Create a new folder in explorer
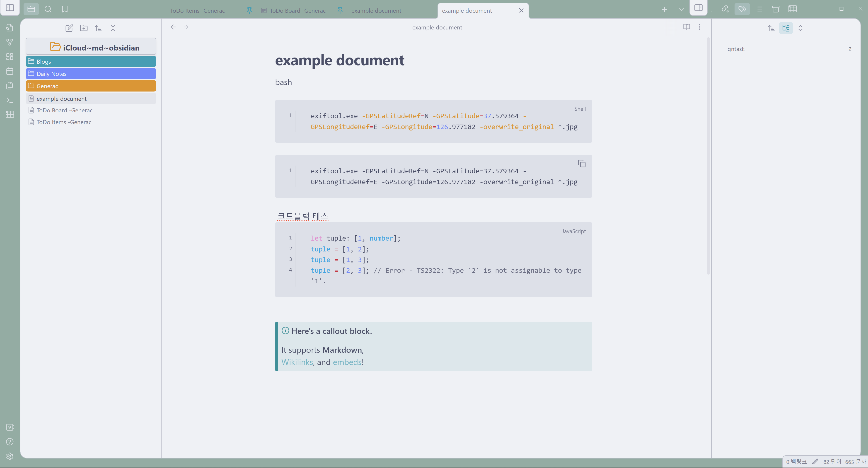Viewport: 868px width, 468px height. pos(84,28)
